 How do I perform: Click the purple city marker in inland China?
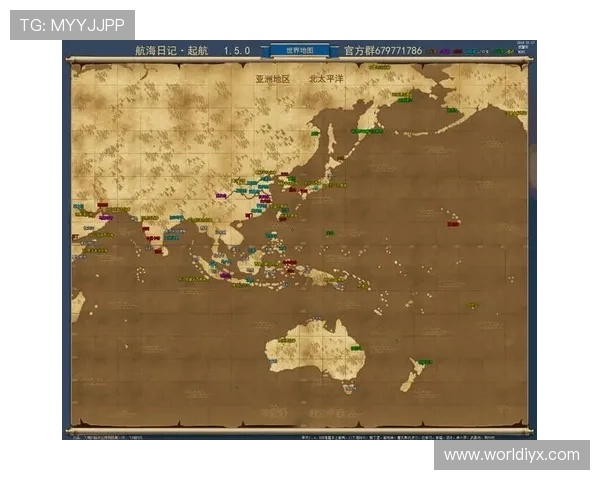coord(221,196)
